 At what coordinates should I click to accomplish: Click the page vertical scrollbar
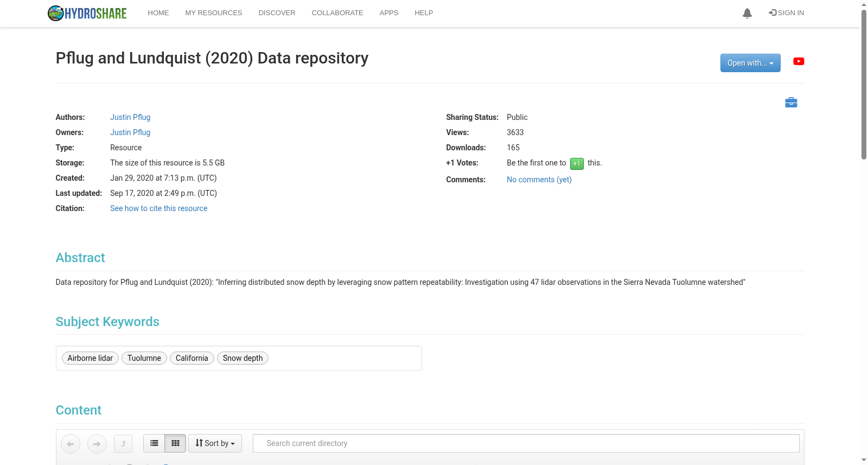[864, 84]
